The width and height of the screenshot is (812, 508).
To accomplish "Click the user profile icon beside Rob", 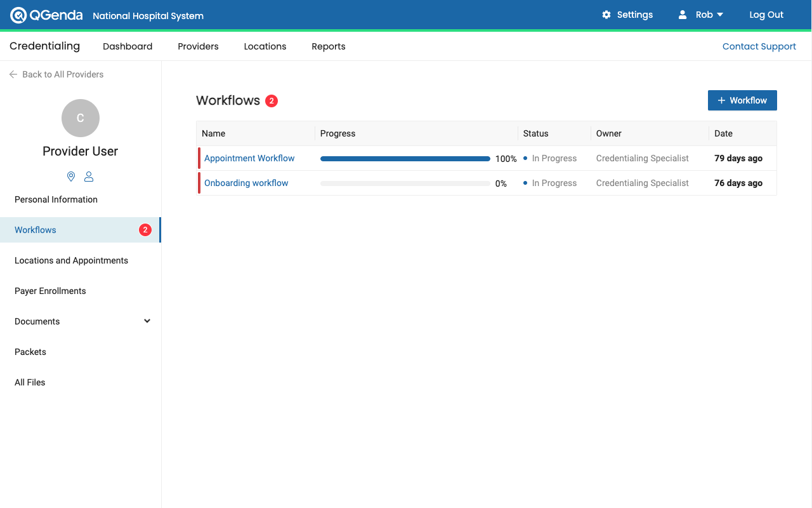I will pyautogui.click(x=683, y=15).
